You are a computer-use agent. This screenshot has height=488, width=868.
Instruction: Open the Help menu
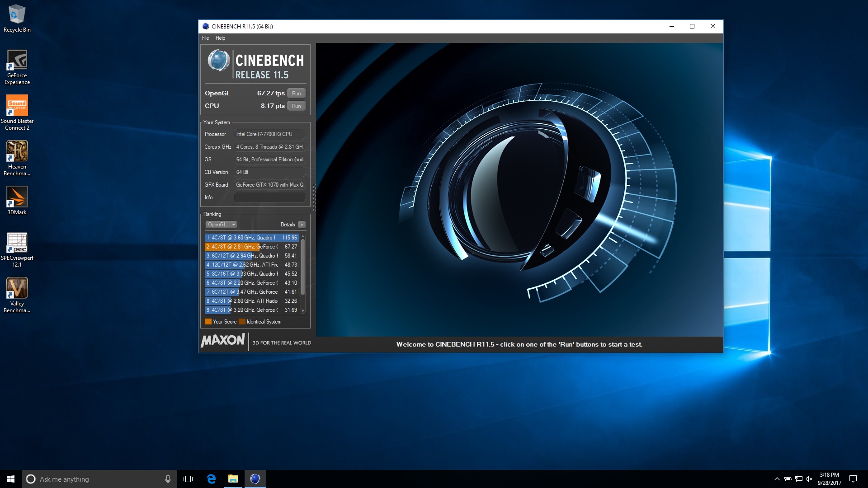[x=220, y=38]
